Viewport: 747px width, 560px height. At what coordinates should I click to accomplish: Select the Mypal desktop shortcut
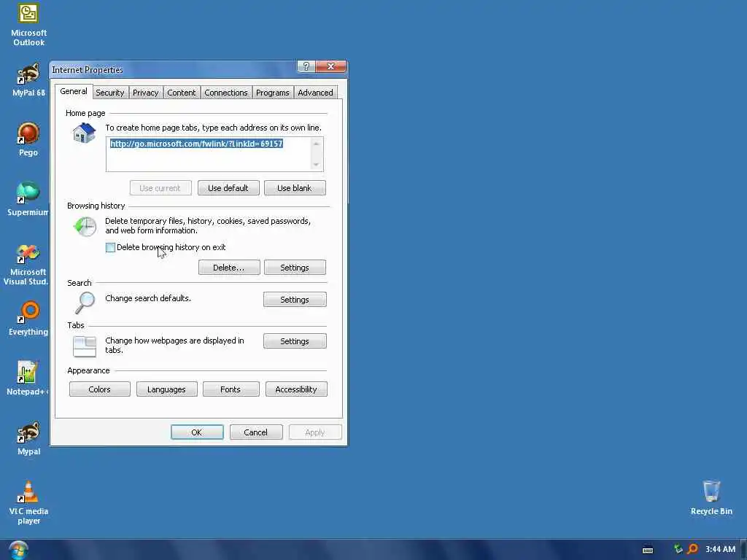(28, 438)
